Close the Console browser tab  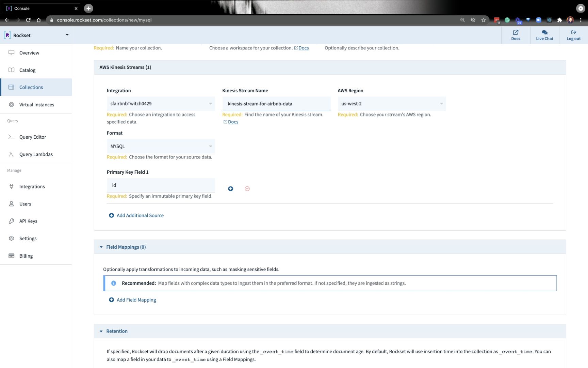pyautogui.click(x=76, y=9)
